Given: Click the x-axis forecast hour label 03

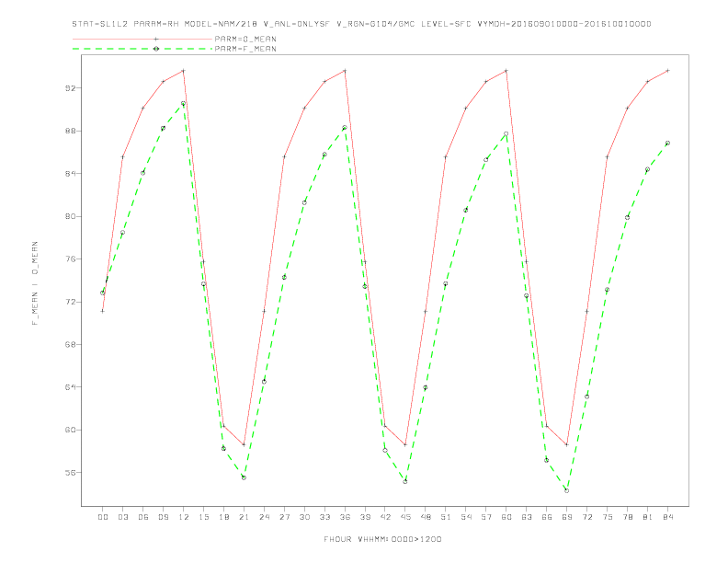Looking at the screenshot, I should click(x=123, y=517).
